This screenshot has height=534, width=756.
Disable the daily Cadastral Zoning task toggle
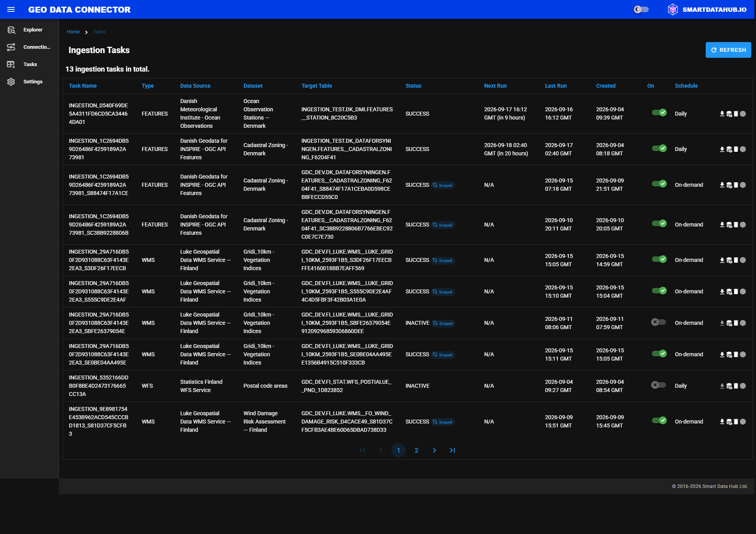point(659,149)
